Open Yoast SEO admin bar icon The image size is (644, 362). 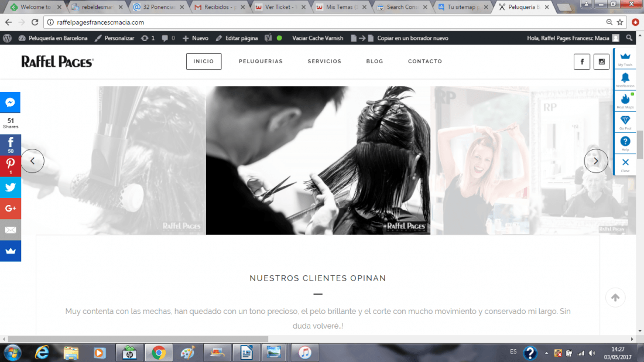pos(268,38)
